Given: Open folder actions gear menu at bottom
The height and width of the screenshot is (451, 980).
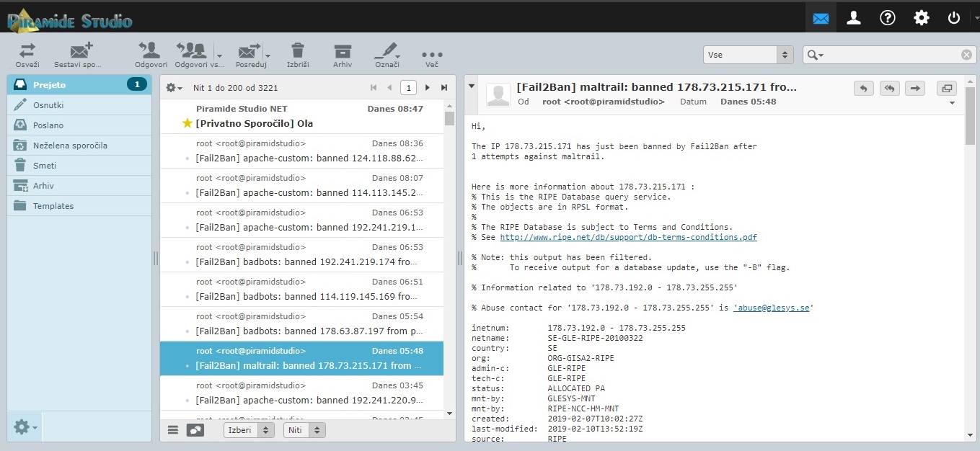Looking at the screenshot, I should point(25,427).
